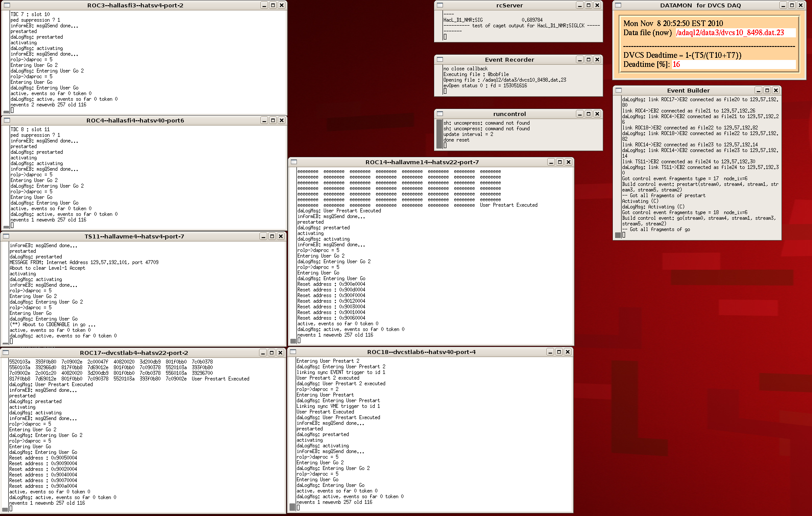Maximize the rcServer window
Viewport: 812px width, 516px height.
tap(589, 5)
